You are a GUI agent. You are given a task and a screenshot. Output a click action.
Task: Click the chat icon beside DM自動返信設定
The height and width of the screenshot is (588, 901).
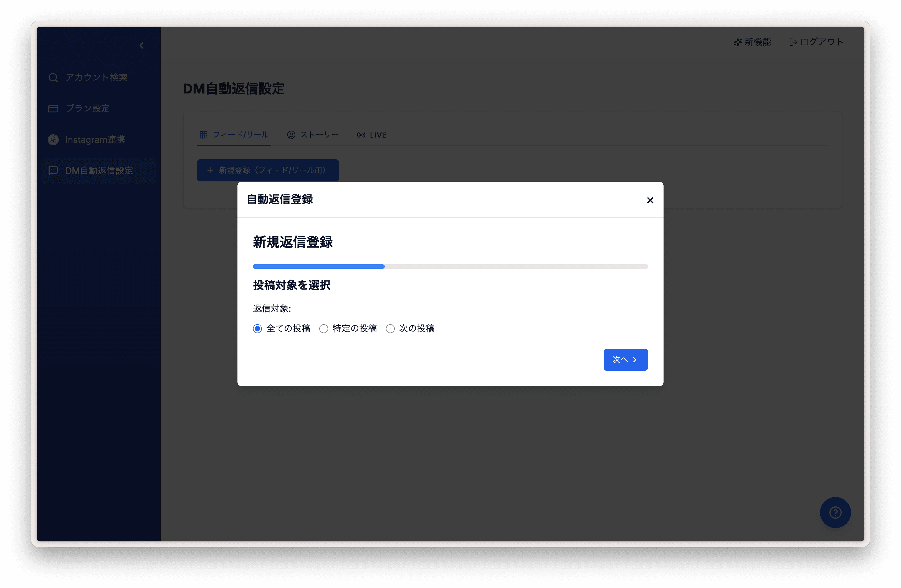tap(53, 171)
